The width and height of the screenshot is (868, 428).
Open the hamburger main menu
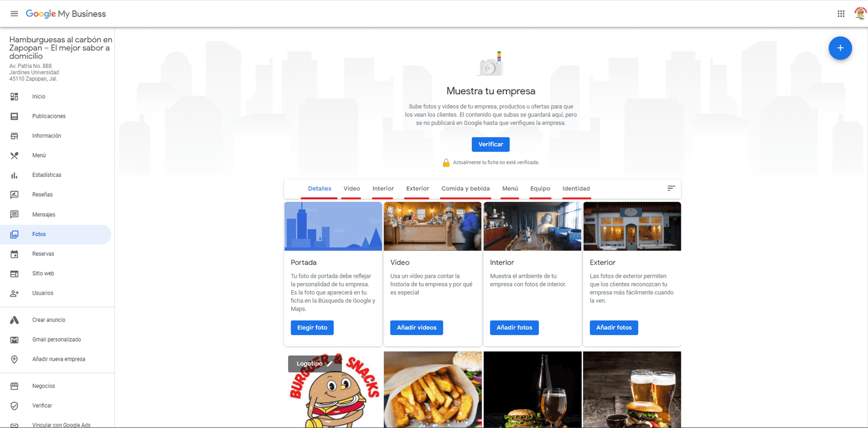(x=14, y=14)
